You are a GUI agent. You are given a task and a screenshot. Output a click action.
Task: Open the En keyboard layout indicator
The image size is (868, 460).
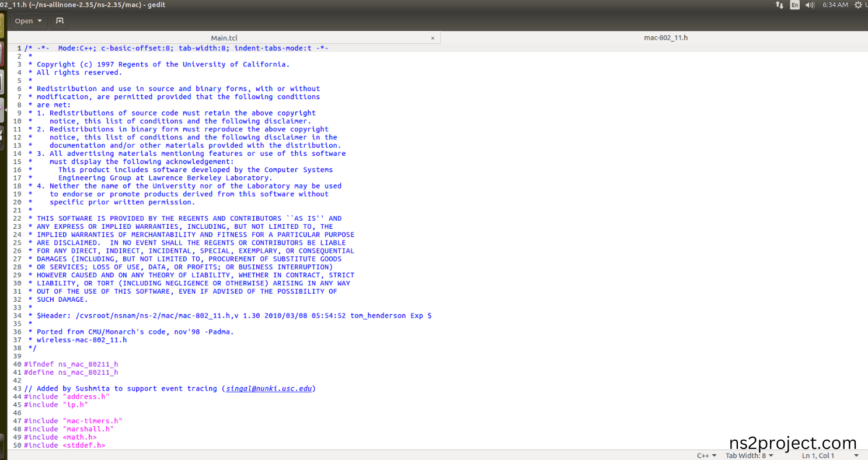tap(794, 5)
